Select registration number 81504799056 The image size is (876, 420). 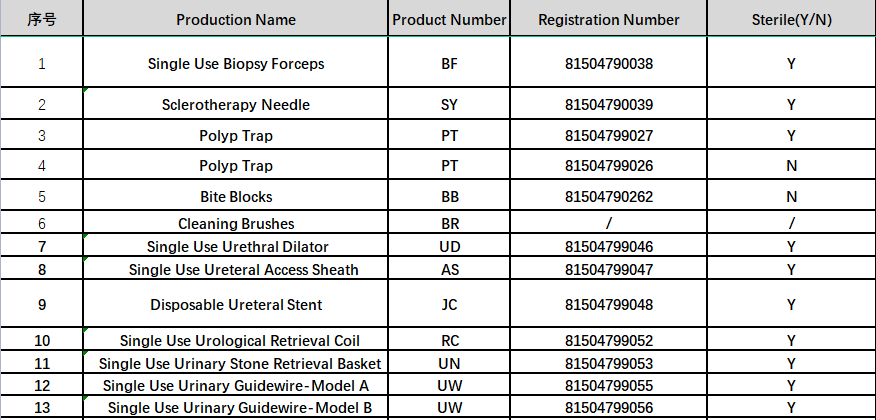click(608, 407)
